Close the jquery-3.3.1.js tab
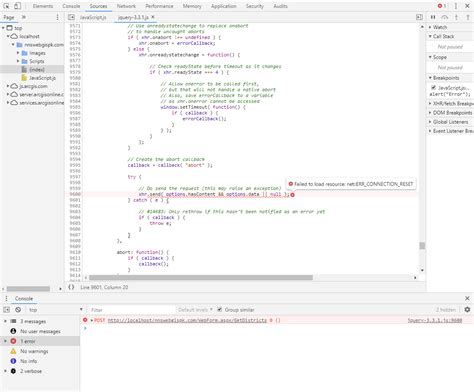 click(x=153, y=17)
